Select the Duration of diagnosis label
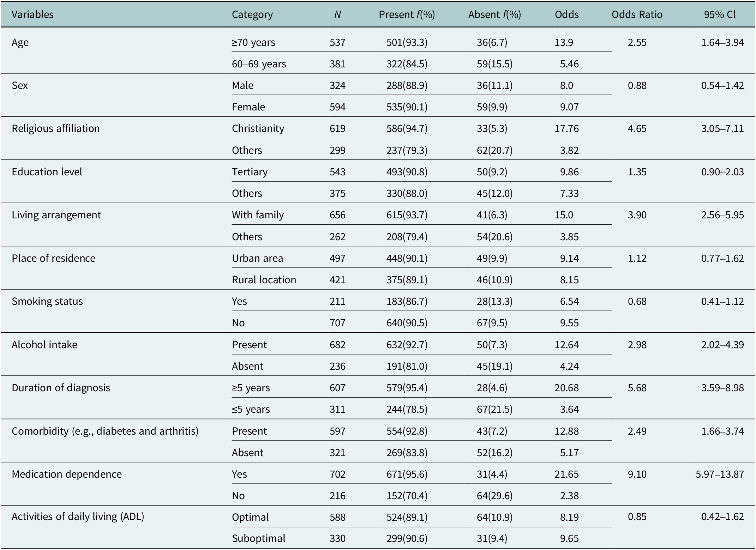 pos(61,388)
